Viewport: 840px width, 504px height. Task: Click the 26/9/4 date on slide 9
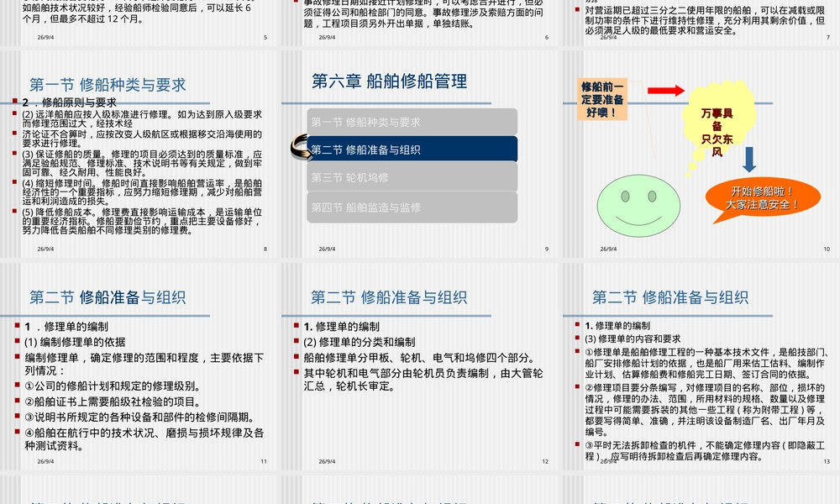point(327,249)
